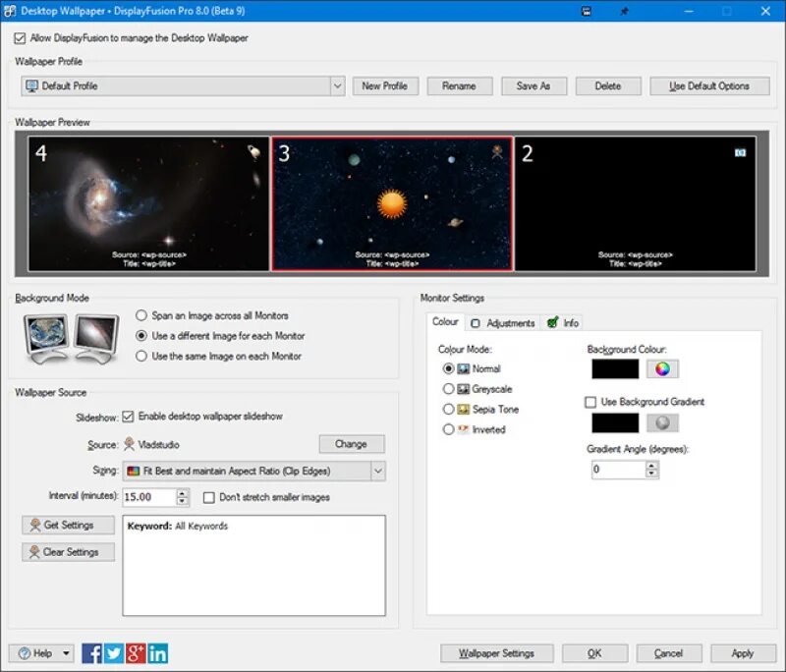Select monitor 4 galaxy wallpaper preview
This screenshot has height=672, width=786.
point(149,204)
